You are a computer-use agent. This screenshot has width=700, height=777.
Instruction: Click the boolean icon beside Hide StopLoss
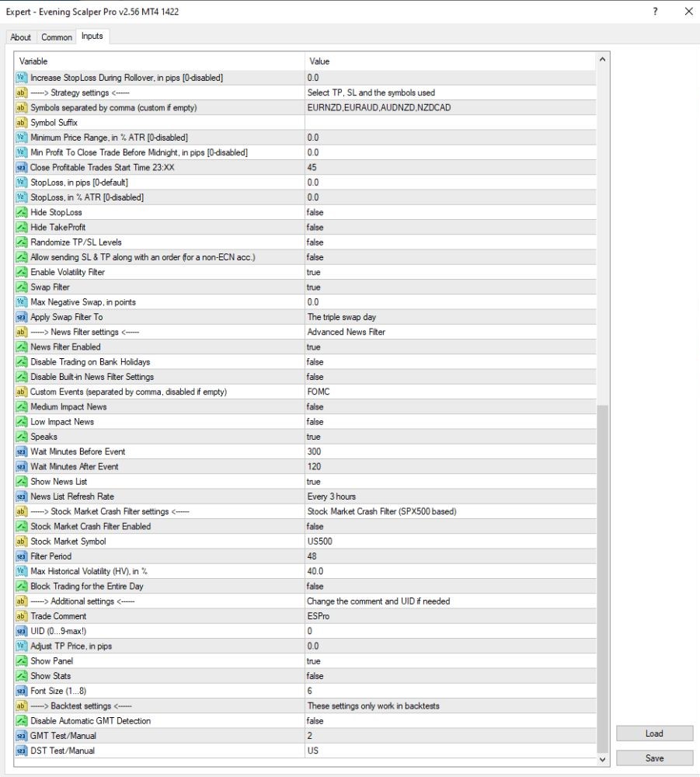[x=21, y=212]
